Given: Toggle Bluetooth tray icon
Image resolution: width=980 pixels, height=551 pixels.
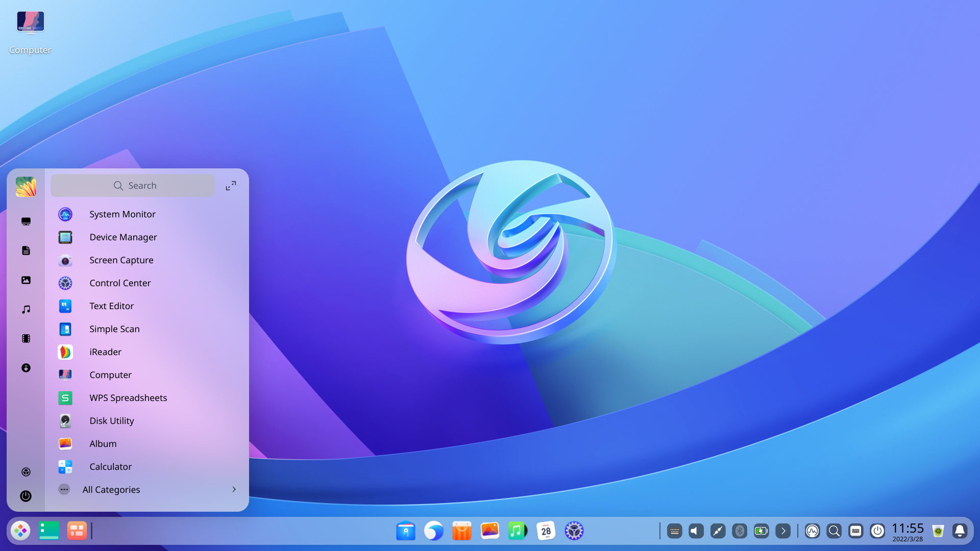Looking at the screenshot, I should pyautogui.click(x=740, y=531).
